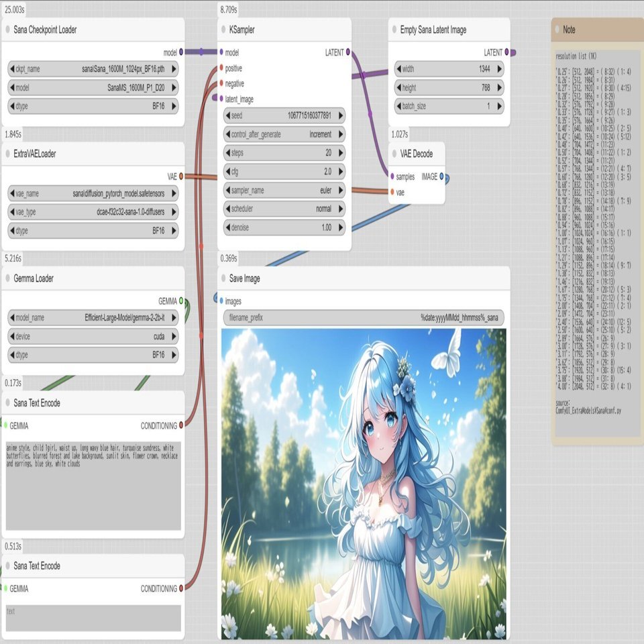Open the sampler_name dropdown set to euler

pos(283,190)
